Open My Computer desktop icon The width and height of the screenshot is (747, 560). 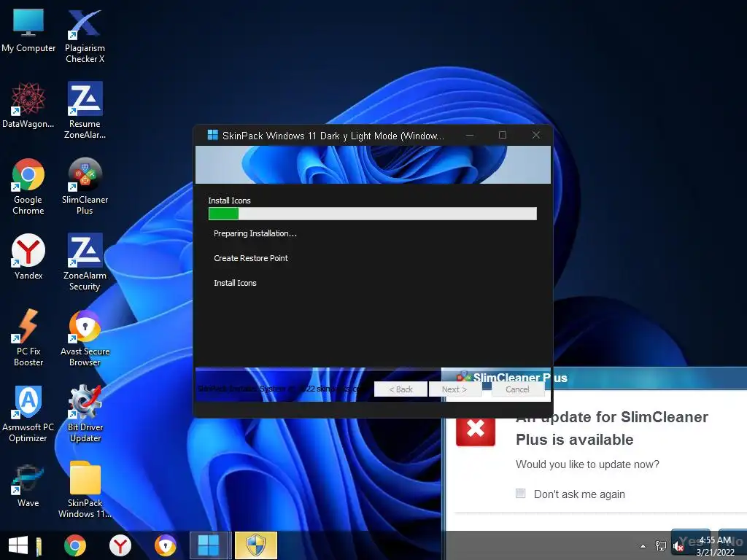coord(28,31)
